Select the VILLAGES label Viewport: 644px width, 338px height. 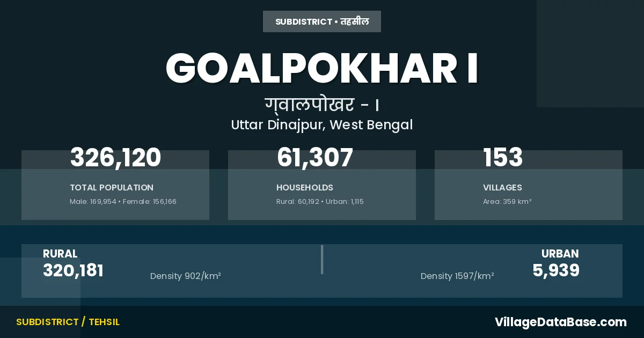click(502, 188)
